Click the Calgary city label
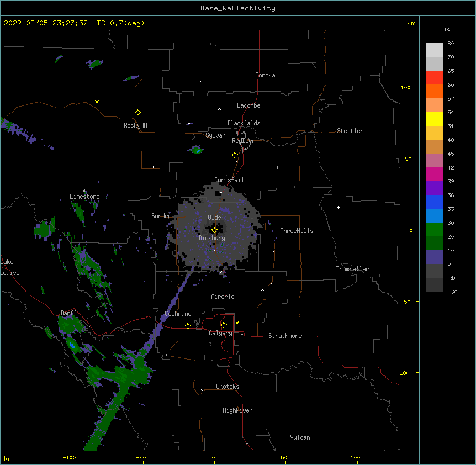This screenshot has width=476, height=465. click(220, 333)
